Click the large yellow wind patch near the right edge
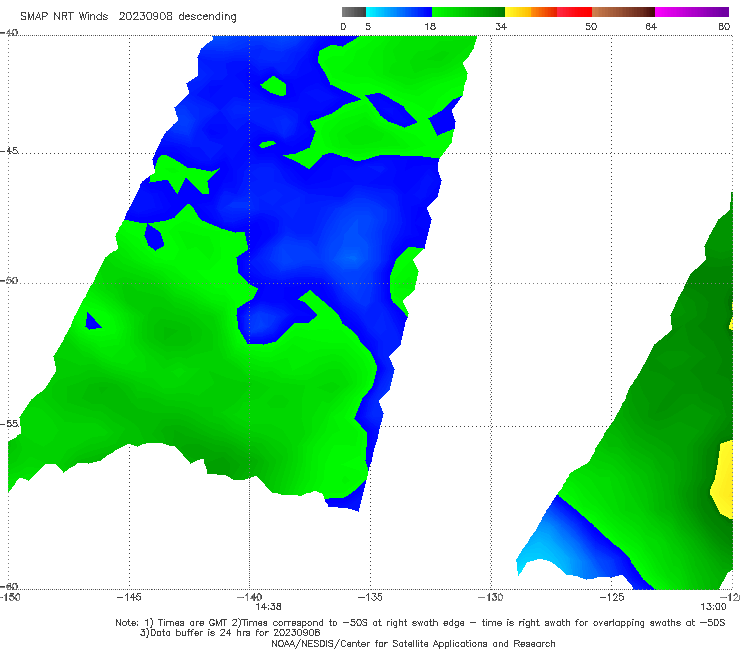The width and height of the screenshot is (740, 650). point(723,479)
